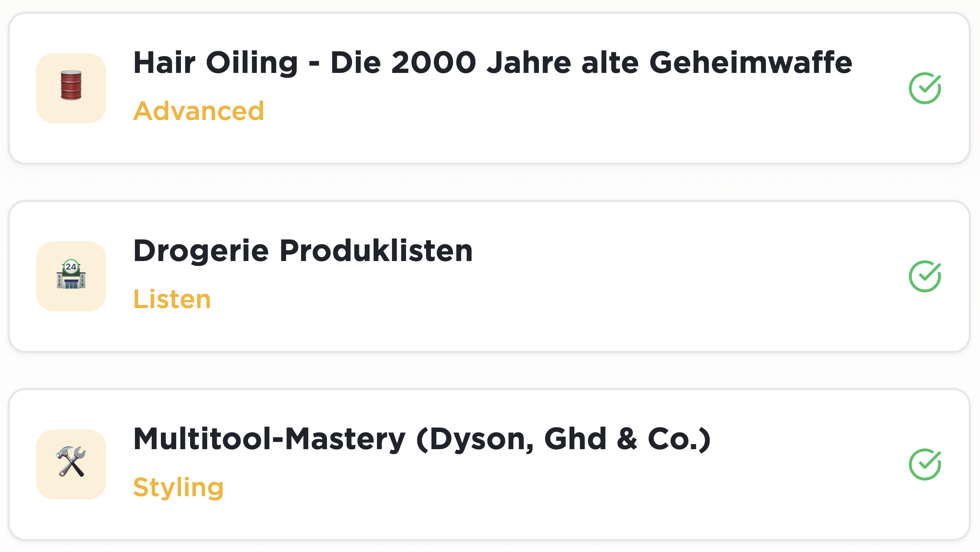The width and height of the screenshot is (980, 552).
Task: Select the Styling category label
Action: point(178,487)
